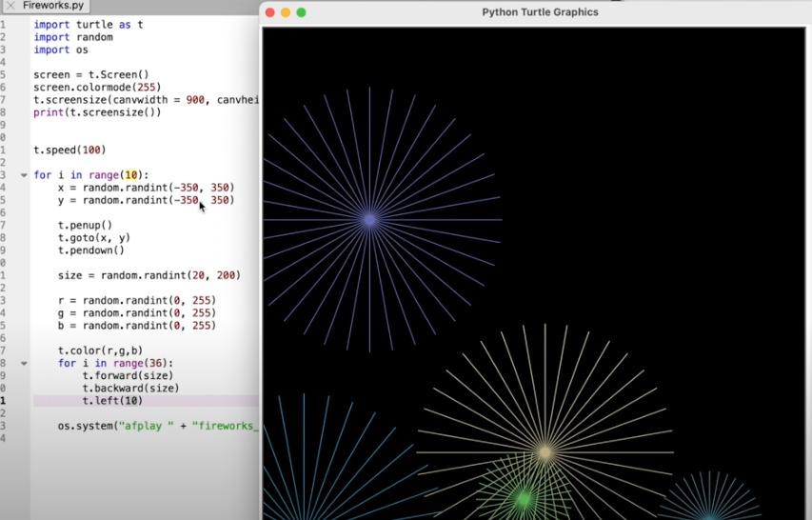The image size is (812, 520).
Task: Click the 't.pendown()' line
Action: [91, 250]
